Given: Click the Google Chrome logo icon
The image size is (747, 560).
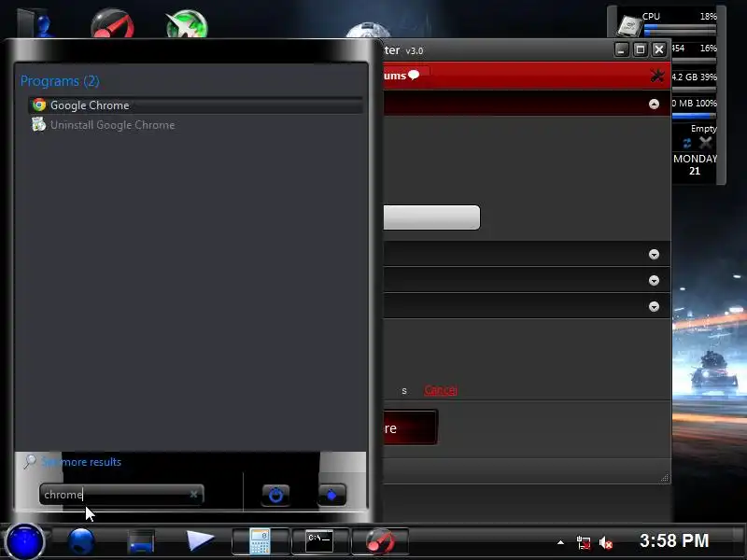Looking at the screenshot, I should tap(39, 105).
